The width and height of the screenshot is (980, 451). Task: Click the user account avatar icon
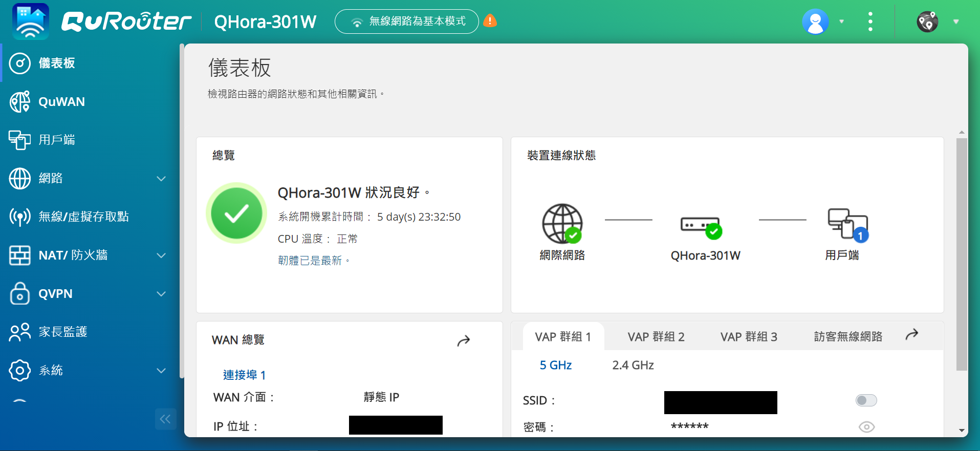pyautogui.click(x=816, y=22)
